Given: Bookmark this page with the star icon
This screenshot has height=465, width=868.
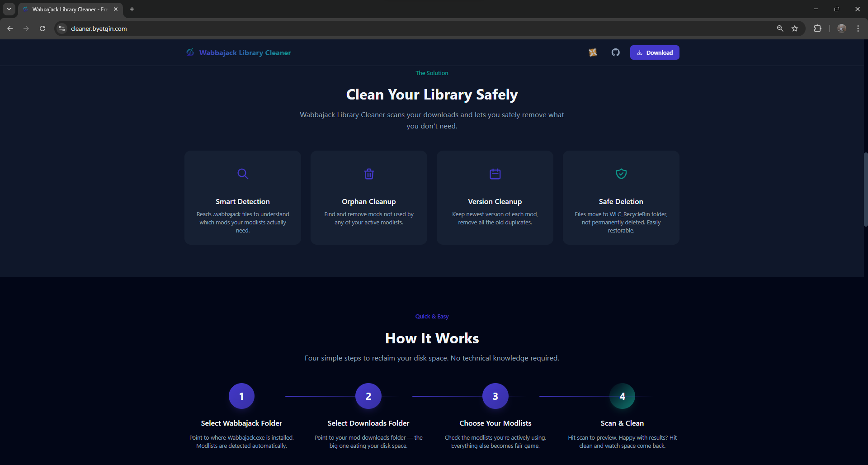Looking at the screenshot, I should (795, 28).
